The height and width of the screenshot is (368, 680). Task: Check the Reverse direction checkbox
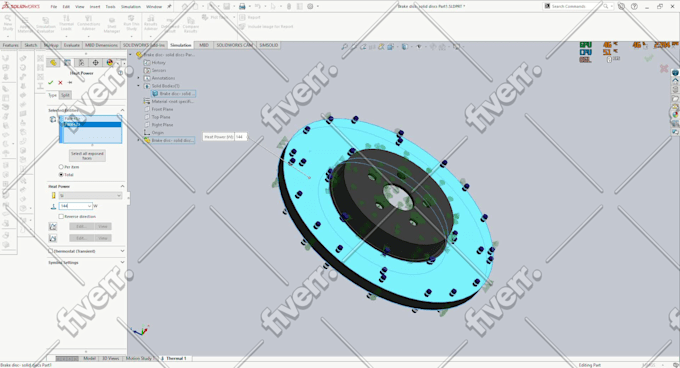pos(61,216)
